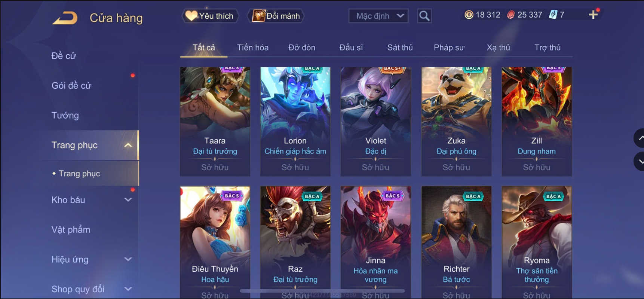
Task: Collapse the Trang phục sidebar section
Action: tap(128, 145)
